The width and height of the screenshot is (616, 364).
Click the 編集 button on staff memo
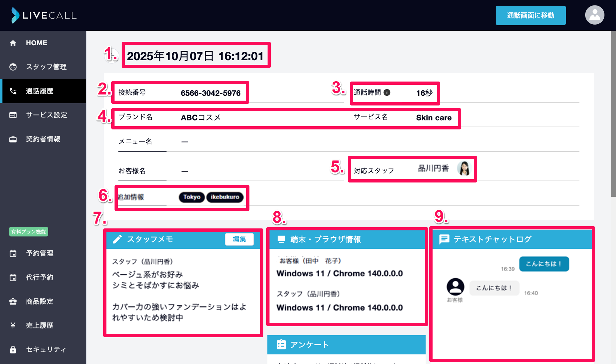[239, 239]
